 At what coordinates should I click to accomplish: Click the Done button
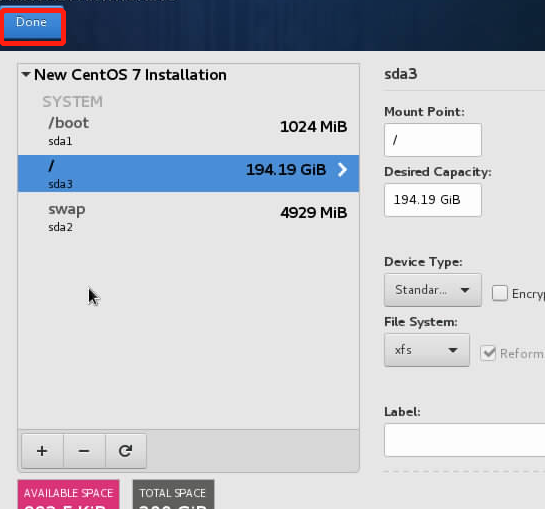[32, 23]
